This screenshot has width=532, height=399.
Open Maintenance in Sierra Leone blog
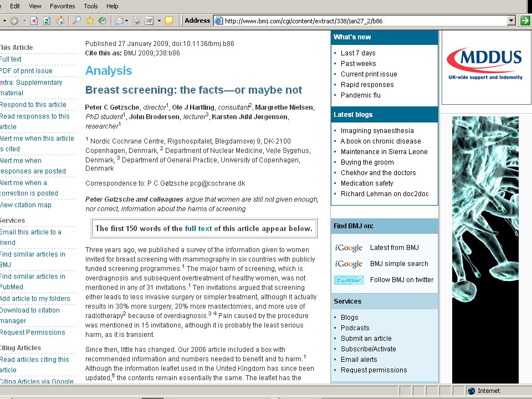384,152
